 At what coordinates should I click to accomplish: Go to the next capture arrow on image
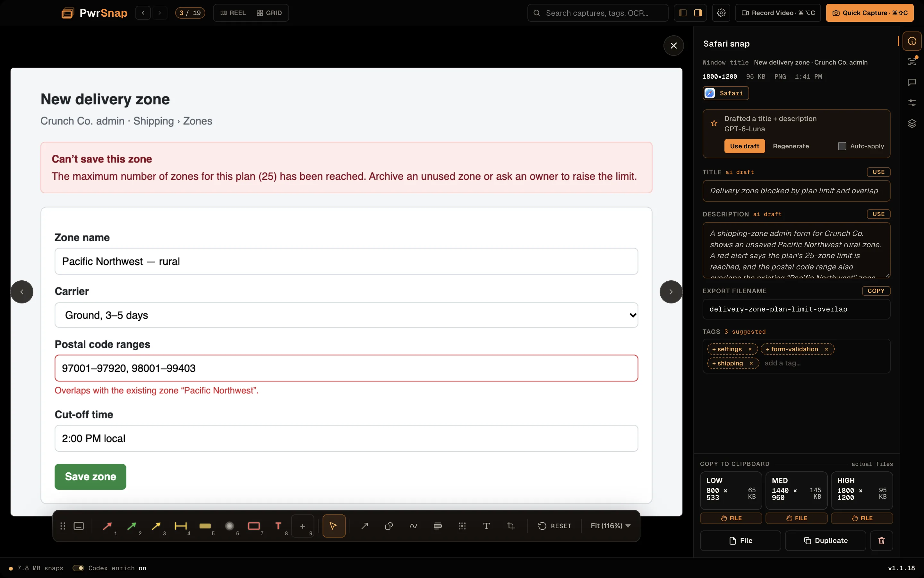coord(671,292)
